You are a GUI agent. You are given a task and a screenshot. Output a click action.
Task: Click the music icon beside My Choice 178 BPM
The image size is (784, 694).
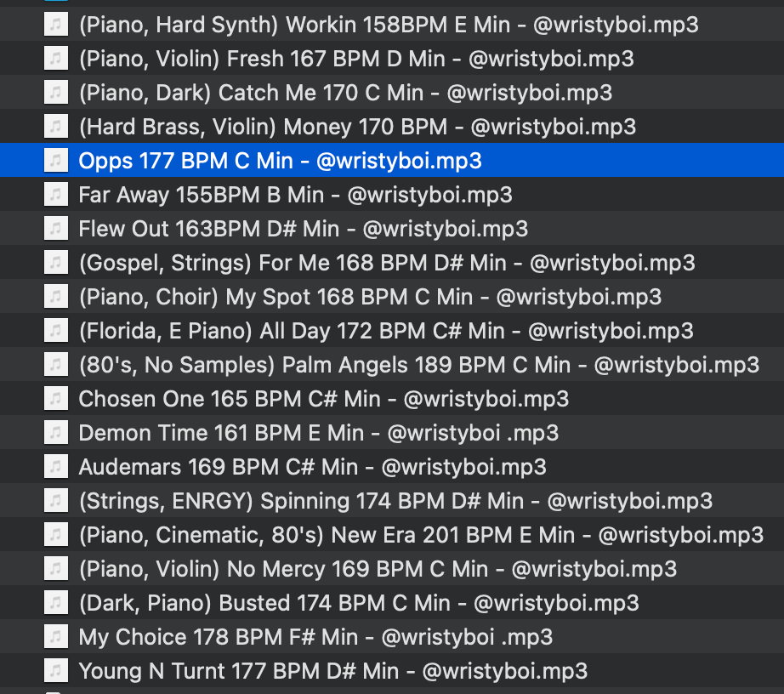(55, 637)
